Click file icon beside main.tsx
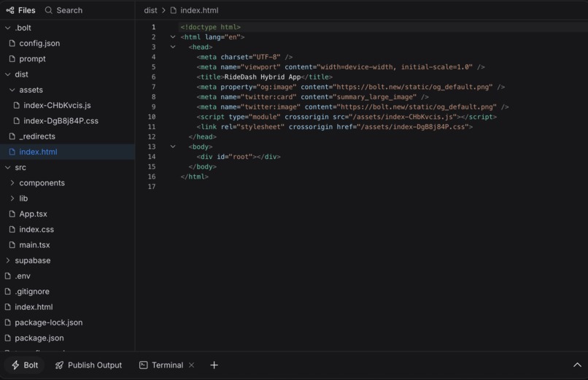 pos(12,245)
